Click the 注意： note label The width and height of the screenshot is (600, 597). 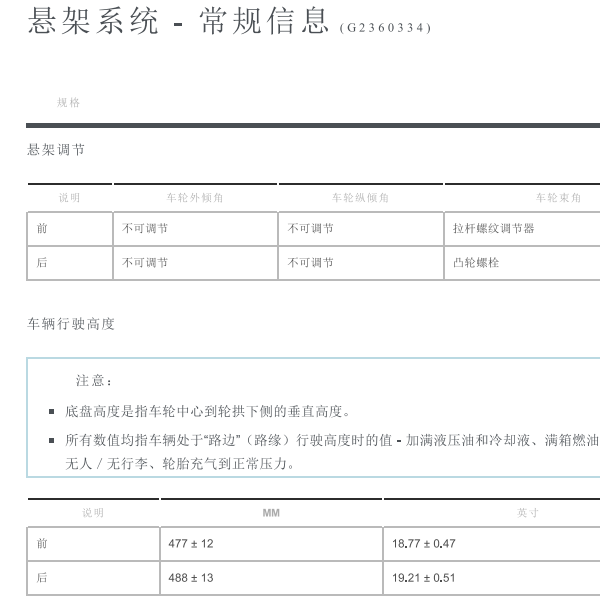click(94, 381)
